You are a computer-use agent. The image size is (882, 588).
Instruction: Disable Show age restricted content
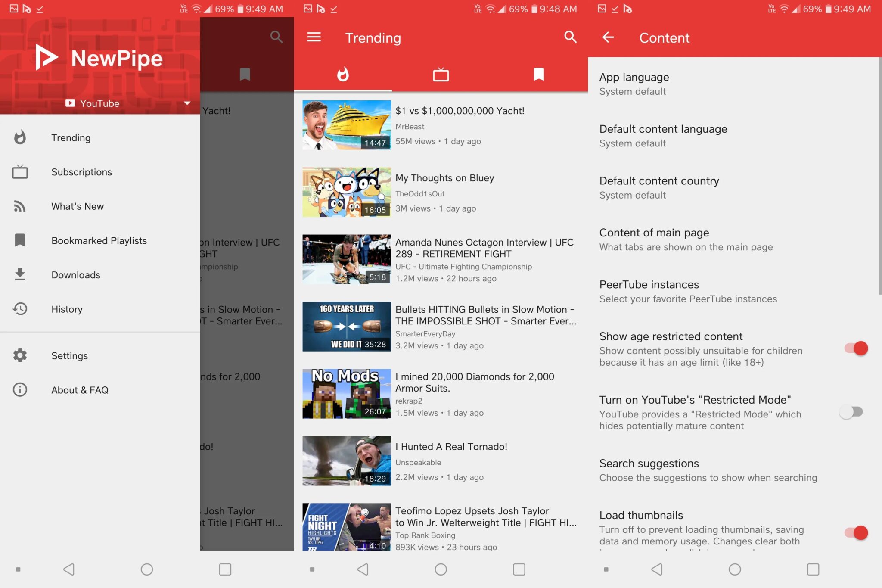point(854,348)
